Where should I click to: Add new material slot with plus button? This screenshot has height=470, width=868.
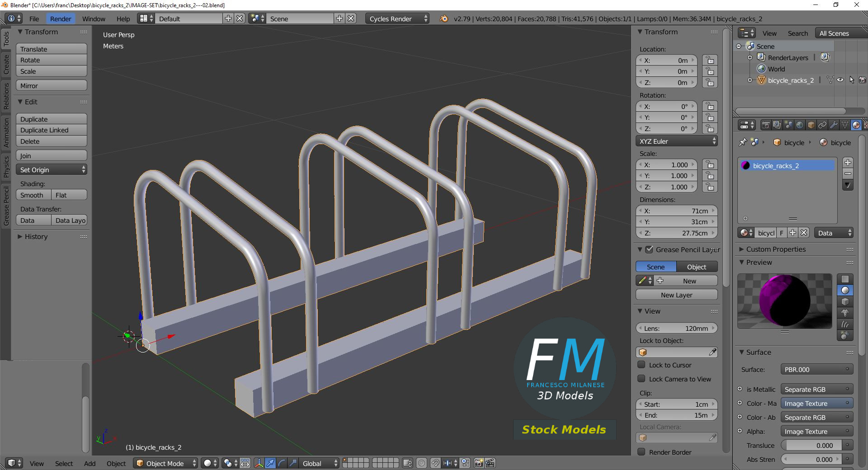848,163
